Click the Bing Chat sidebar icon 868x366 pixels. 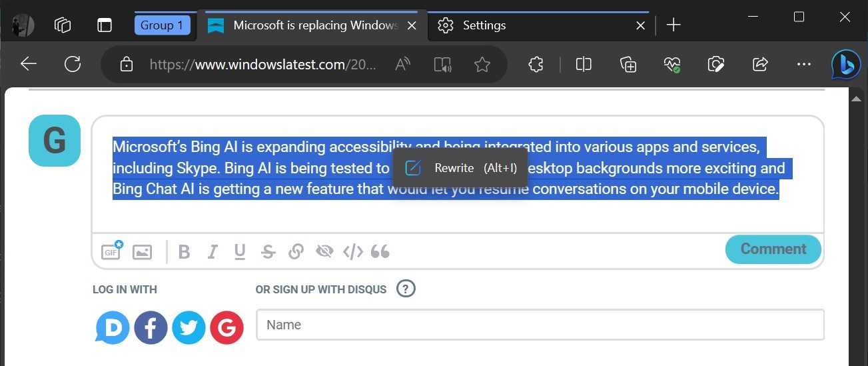(846, 65)
